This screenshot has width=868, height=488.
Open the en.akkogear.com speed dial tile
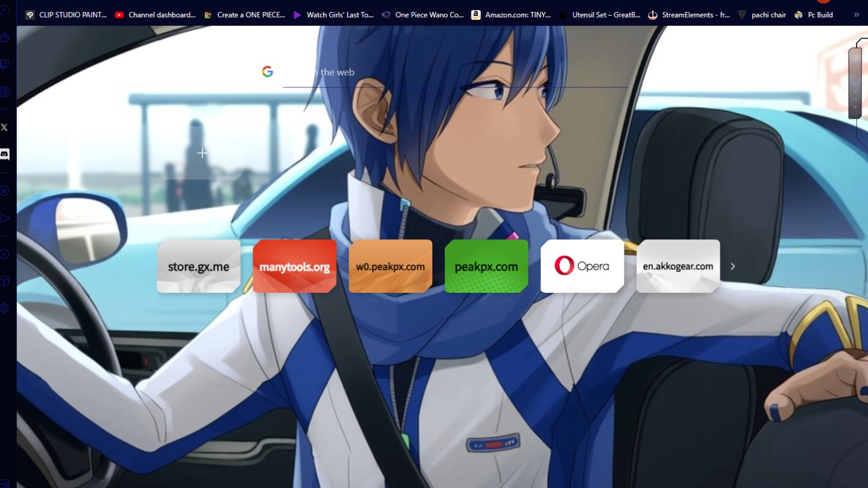point(678,266)
